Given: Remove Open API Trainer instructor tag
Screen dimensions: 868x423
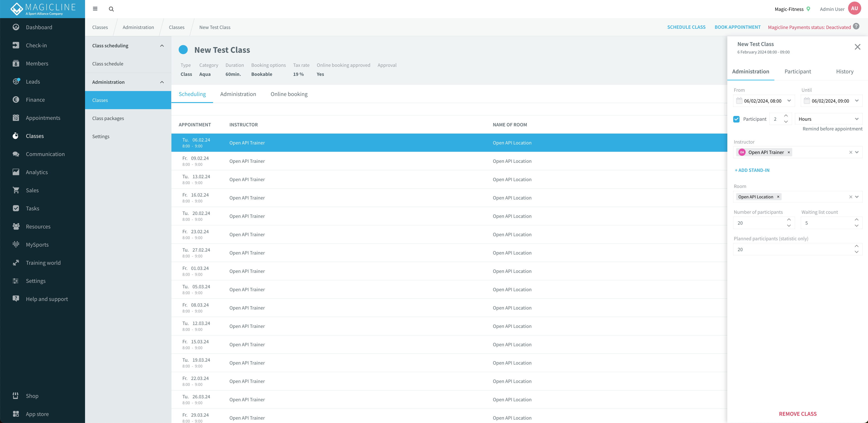Looking at the screenshot, I should (789, 152).
